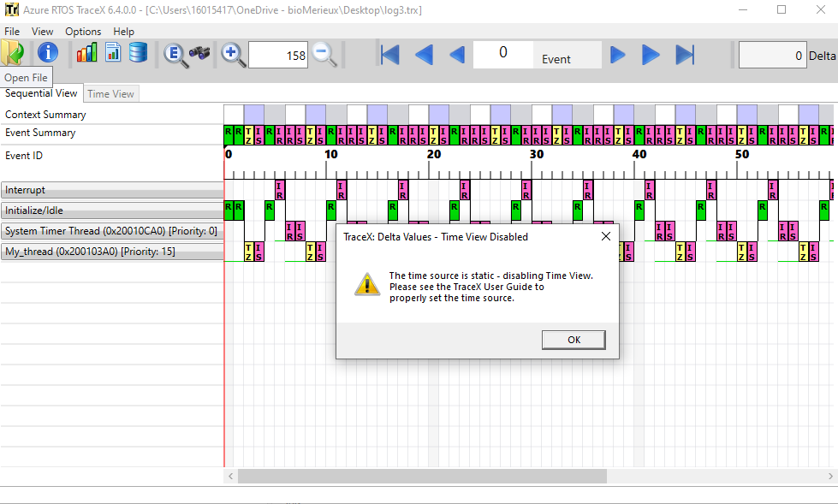The height and width of the screenshot is (504, 838).
Task: Click event ID 20 on the ruler
Action: [x=433, y=155]
